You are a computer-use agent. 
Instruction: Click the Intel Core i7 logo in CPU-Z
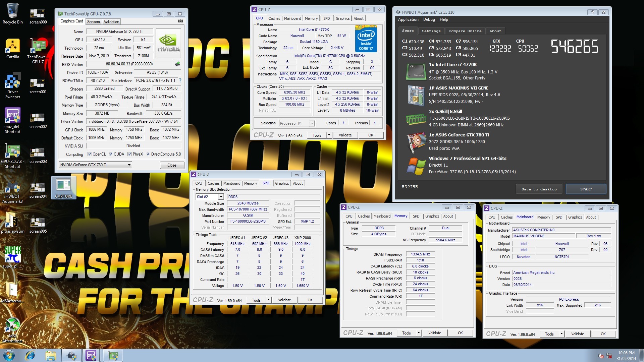pyautogui.click(x=366, y=39)
